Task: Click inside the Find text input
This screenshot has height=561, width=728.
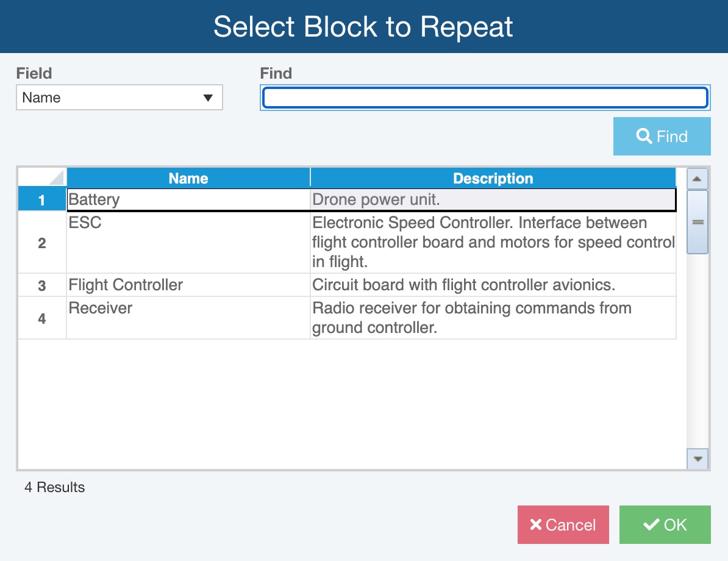Action: point(485,97)
